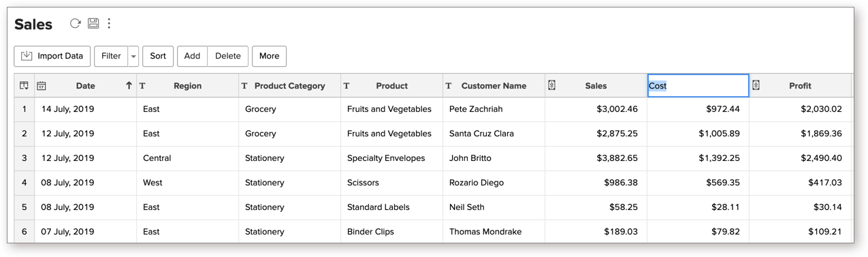Click the Filter button
Image resolution: width=868 pixels, height=257 pixels.
(x=111, y=57)
